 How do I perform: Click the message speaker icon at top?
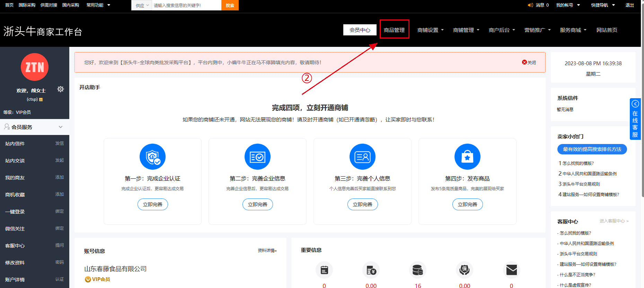pos(530,5)
